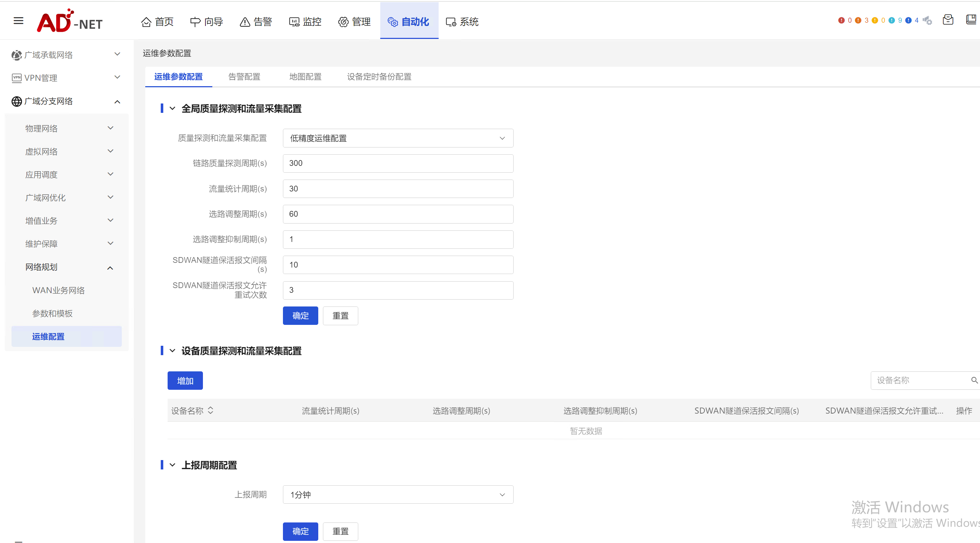Collapse 全局质量探测和流量采集配置 section
Screen dimensions: 980x543
click(x=172, y=109)
